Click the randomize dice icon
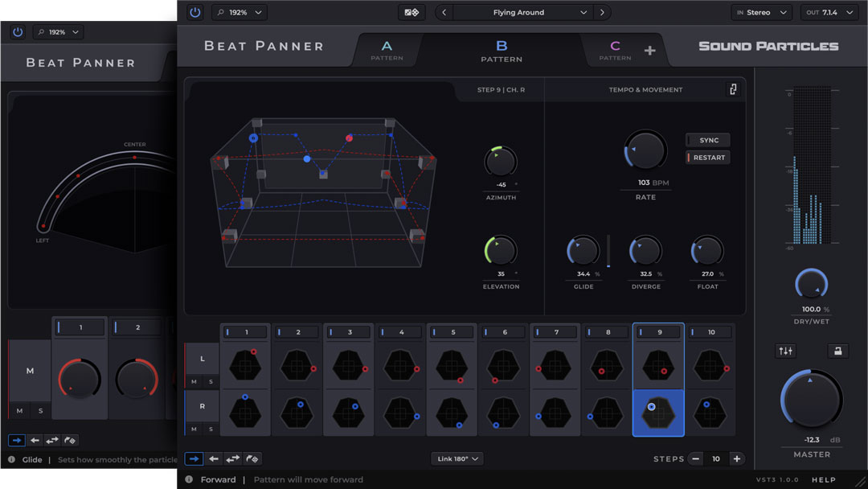 coord(411,12)
